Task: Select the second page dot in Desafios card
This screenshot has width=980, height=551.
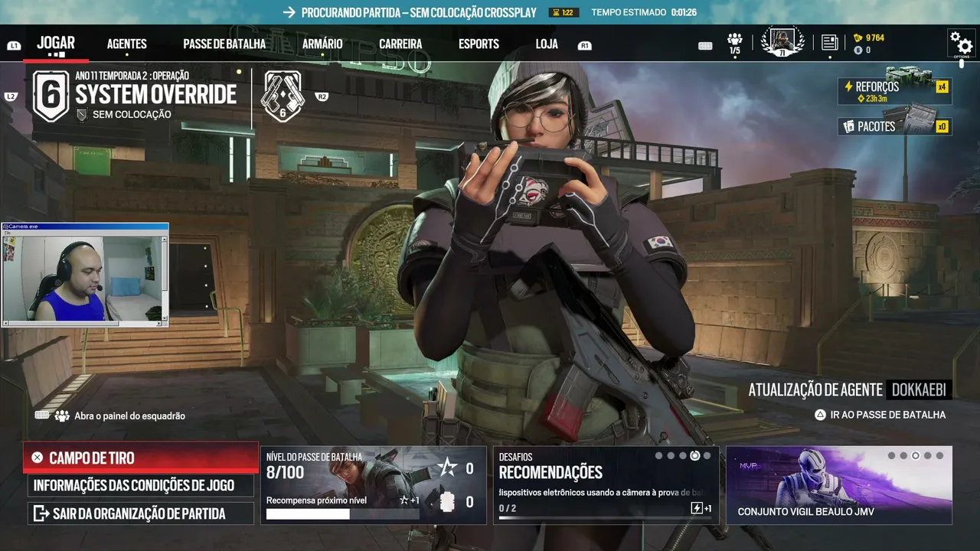Action: tap(671, 455)
